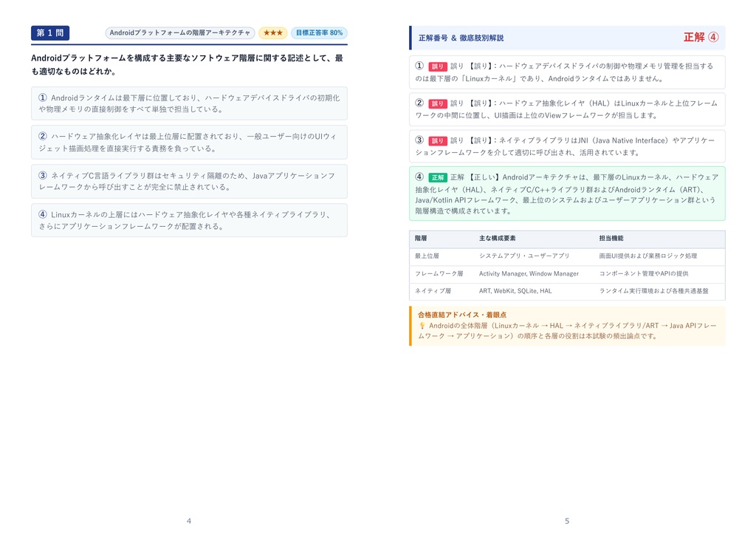Click the 合格直結アドバイス・着眼点 heading
Viewport: 756px width, 537px height.
462,315
